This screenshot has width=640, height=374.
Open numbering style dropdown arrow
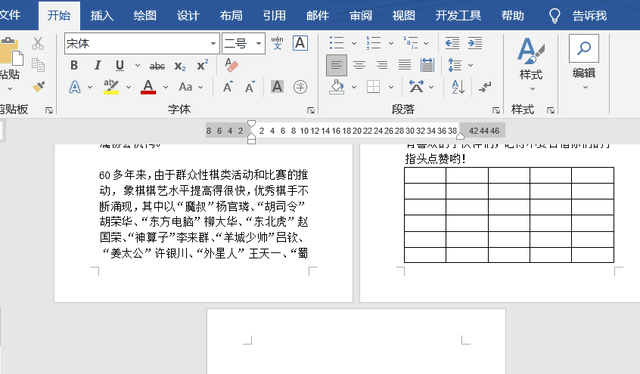click(x=391, y=43)
